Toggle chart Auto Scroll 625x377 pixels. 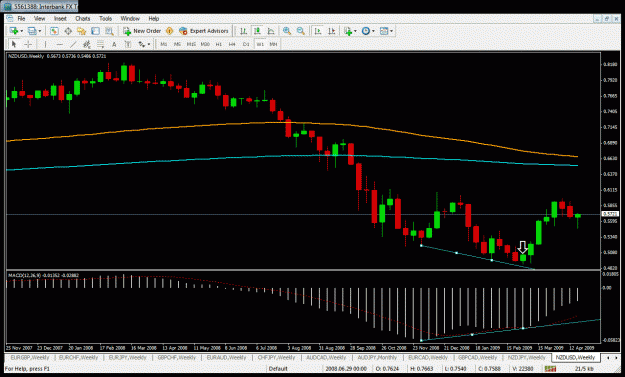(x=318, y=31)
